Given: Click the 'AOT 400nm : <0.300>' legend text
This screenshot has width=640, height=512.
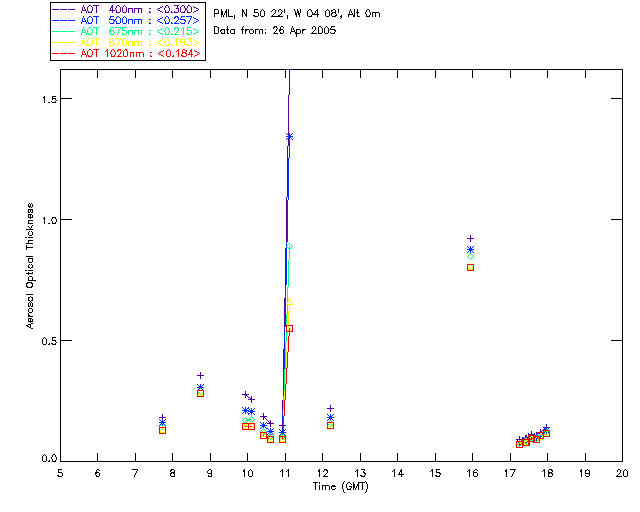Looking at the screenshot, I should coord(140,9).
